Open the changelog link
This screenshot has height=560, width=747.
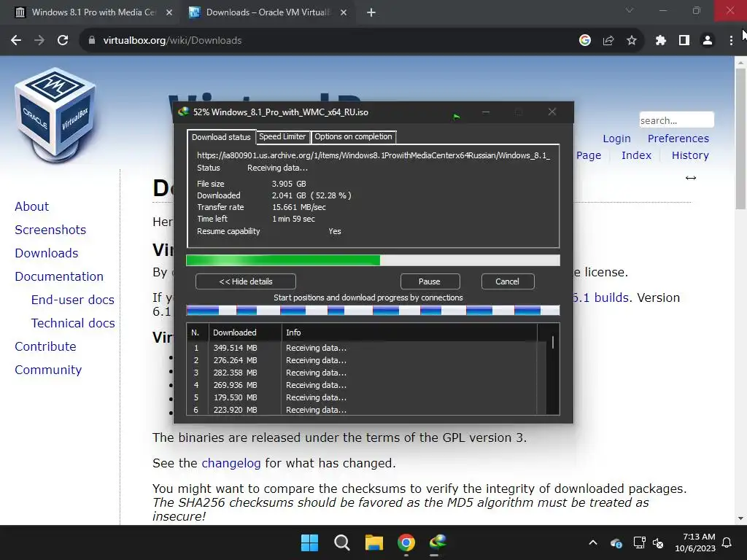pos(231,463)
